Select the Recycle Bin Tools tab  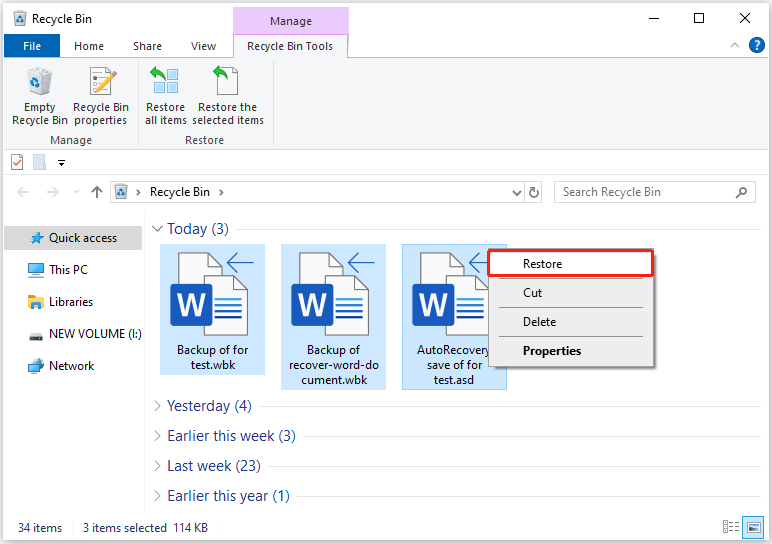tap(290, 46)
